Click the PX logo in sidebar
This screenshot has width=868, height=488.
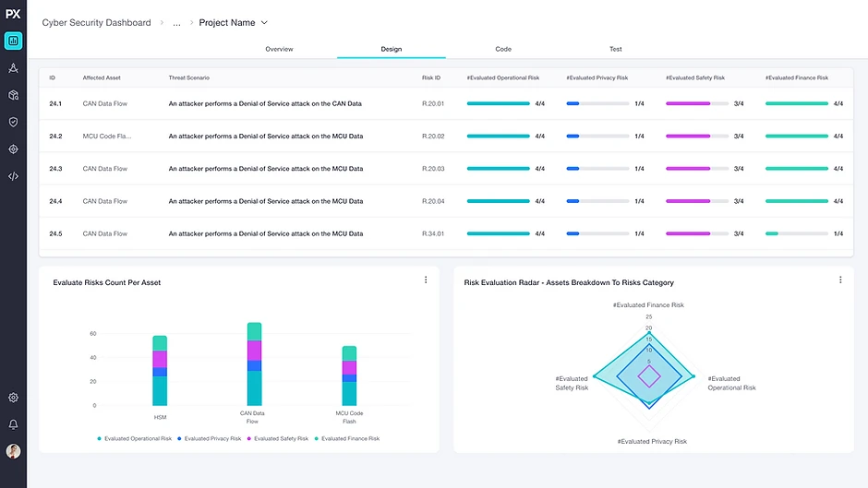(13, 14)
